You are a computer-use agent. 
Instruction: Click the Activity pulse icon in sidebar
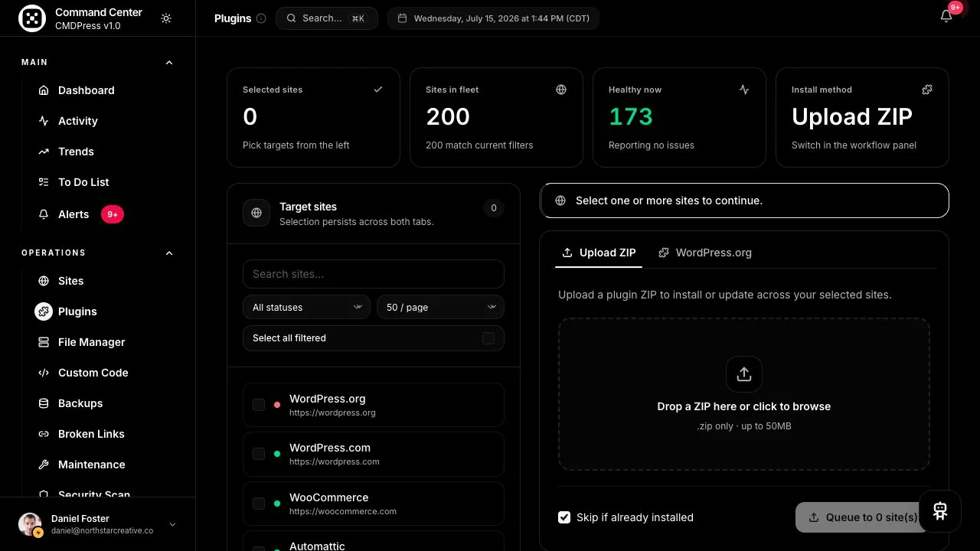coord(44,121)
